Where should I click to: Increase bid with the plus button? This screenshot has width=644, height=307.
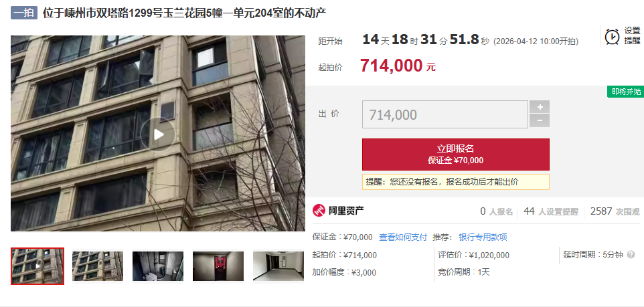click(540, 107)
